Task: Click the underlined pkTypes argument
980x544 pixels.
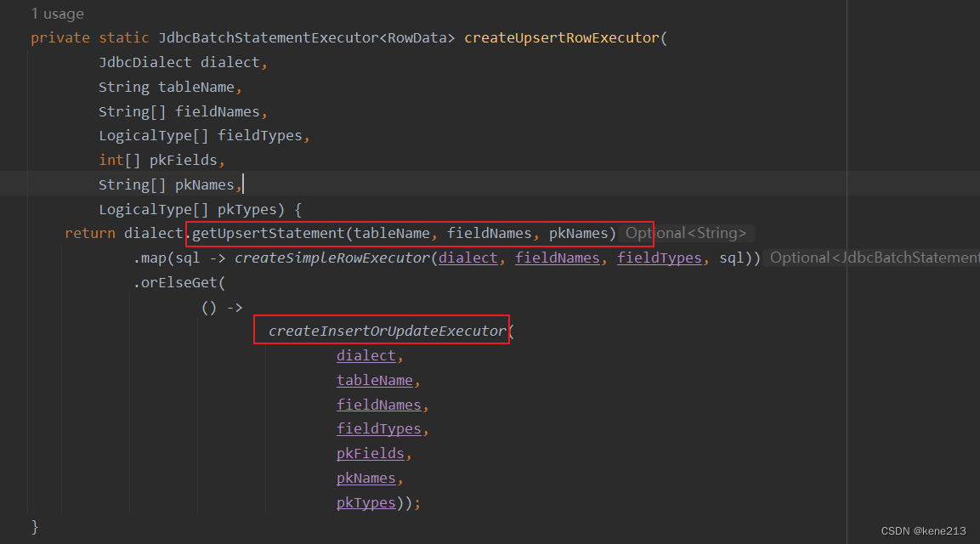Action: [x=365, y=502]
